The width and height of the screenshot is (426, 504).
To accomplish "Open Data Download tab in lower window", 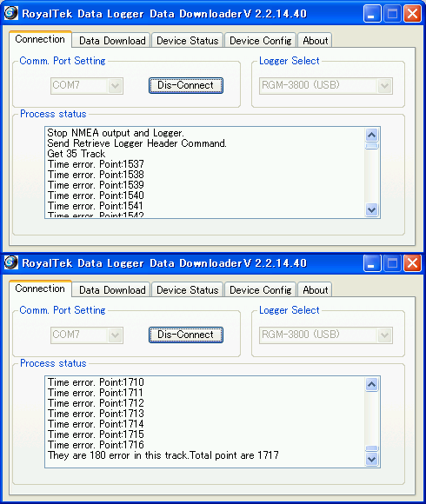I will tap(112, 290).
